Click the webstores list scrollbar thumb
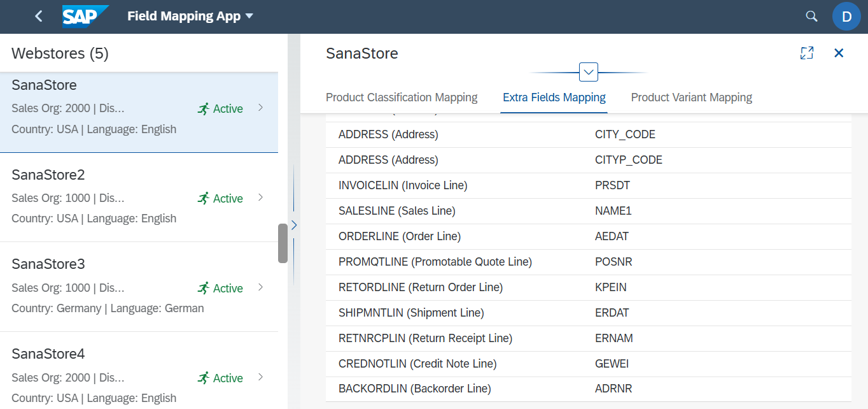 click(x=283, y=243)
